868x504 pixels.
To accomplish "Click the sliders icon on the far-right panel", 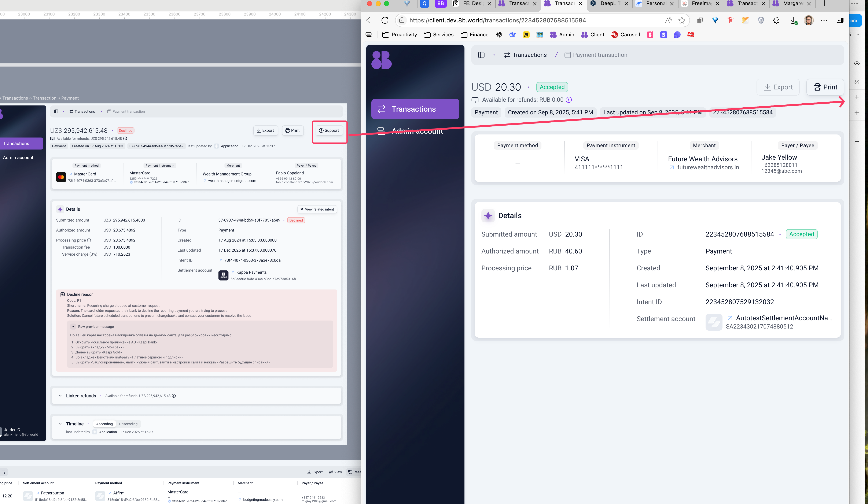I will coord(857,82).
